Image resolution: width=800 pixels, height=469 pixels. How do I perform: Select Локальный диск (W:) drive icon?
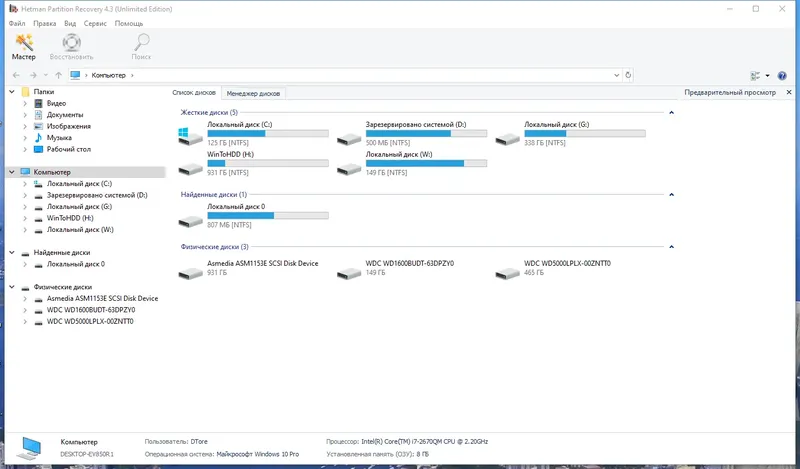pyautogui.click(x=349, y=169)
